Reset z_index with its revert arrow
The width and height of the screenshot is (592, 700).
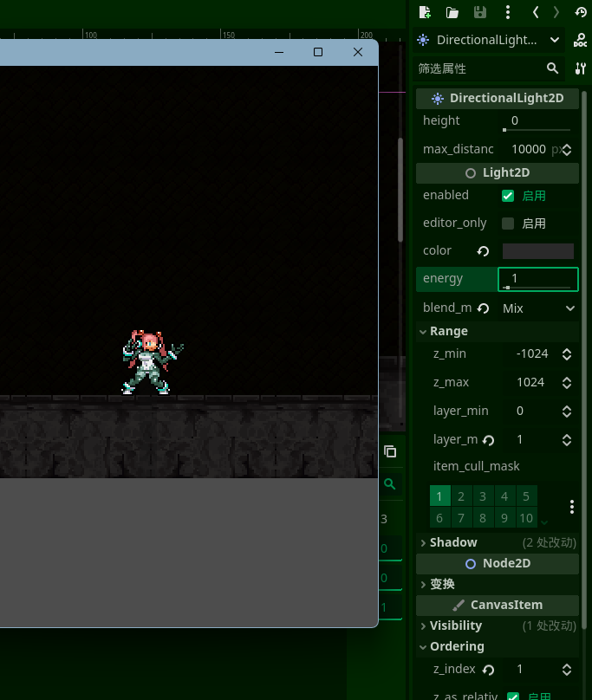click(488, 670)
